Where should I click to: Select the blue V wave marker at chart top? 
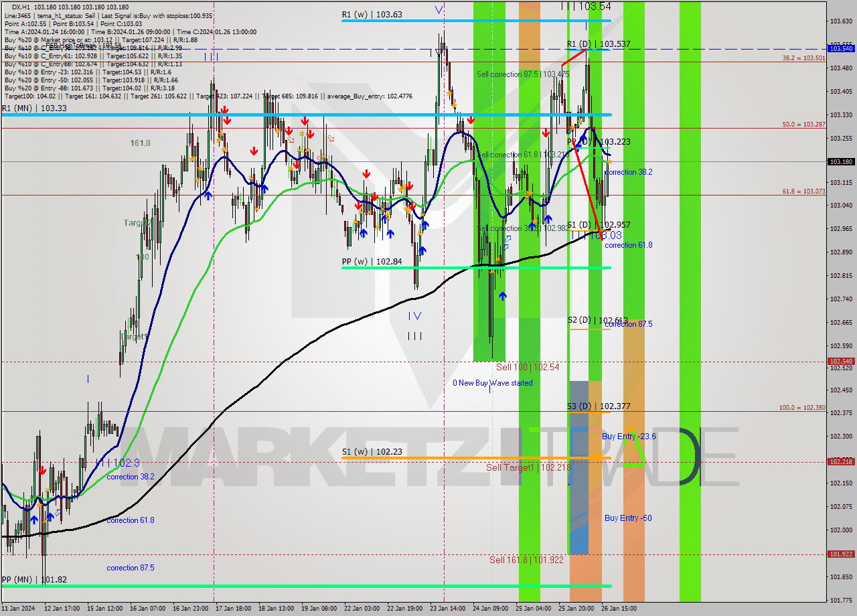[439, 9]
